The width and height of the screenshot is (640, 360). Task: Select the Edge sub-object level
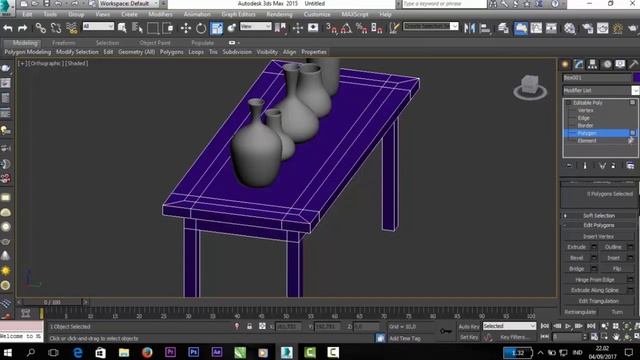coord(584,118)
